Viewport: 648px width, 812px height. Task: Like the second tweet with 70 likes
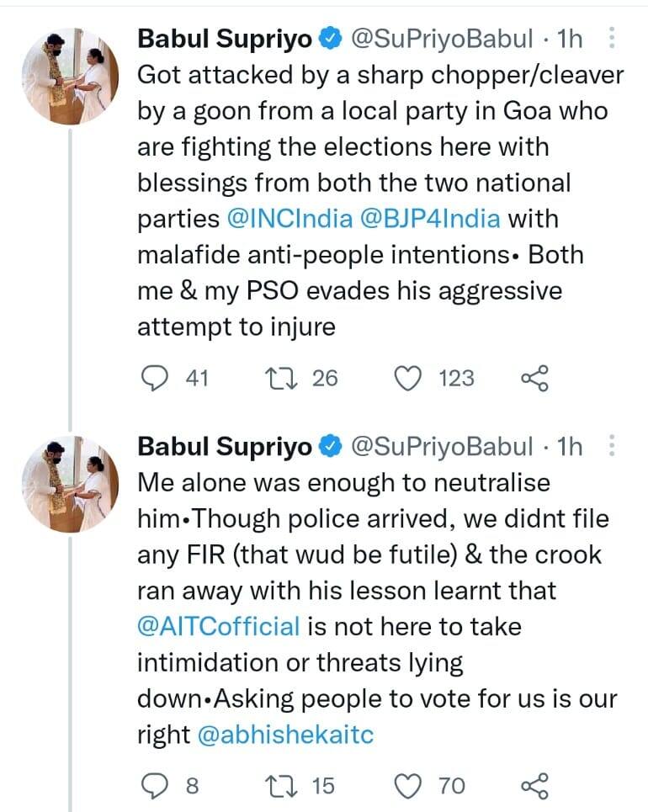coord(409,786)
